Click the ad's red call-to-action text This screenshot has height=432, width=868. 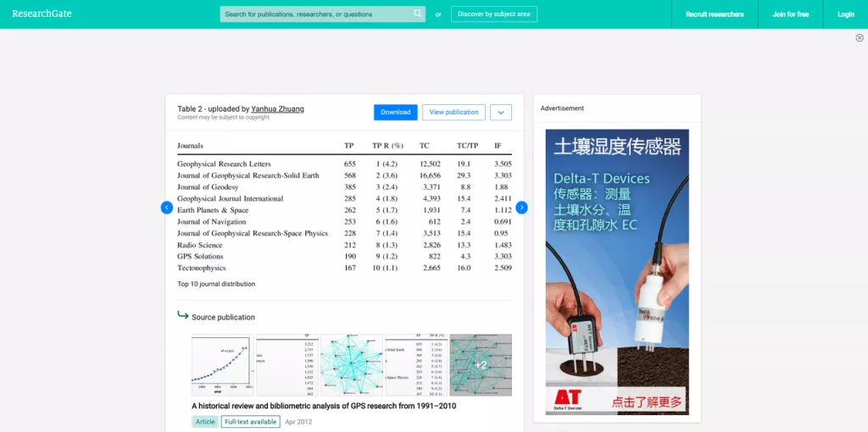tap(647, 402)
